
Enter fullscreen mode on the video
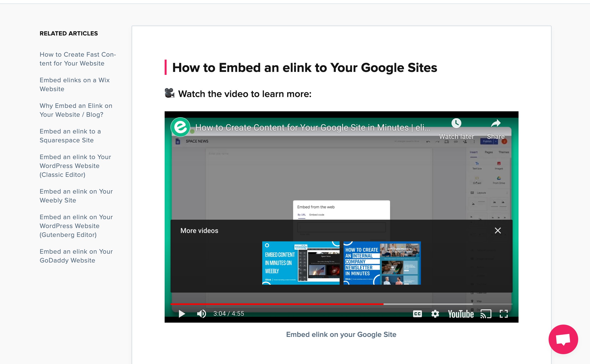point(503,314)
